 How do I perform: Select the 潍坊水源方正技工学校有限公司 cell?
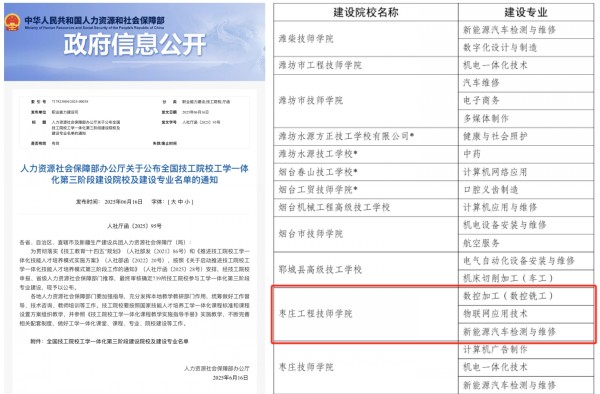click(x=366, y=136)
